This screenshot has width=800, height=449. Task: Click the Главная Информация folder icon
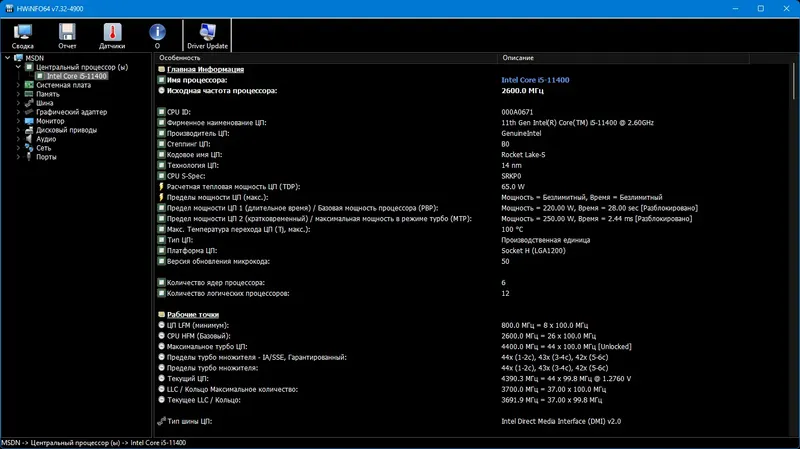(161, 69)
